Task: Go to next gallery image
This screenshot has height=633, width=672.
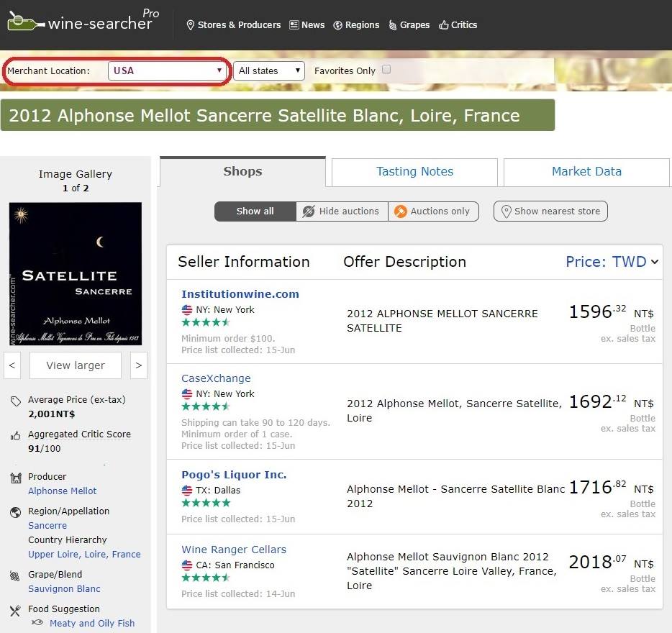Action: click(x=138, y=365)
